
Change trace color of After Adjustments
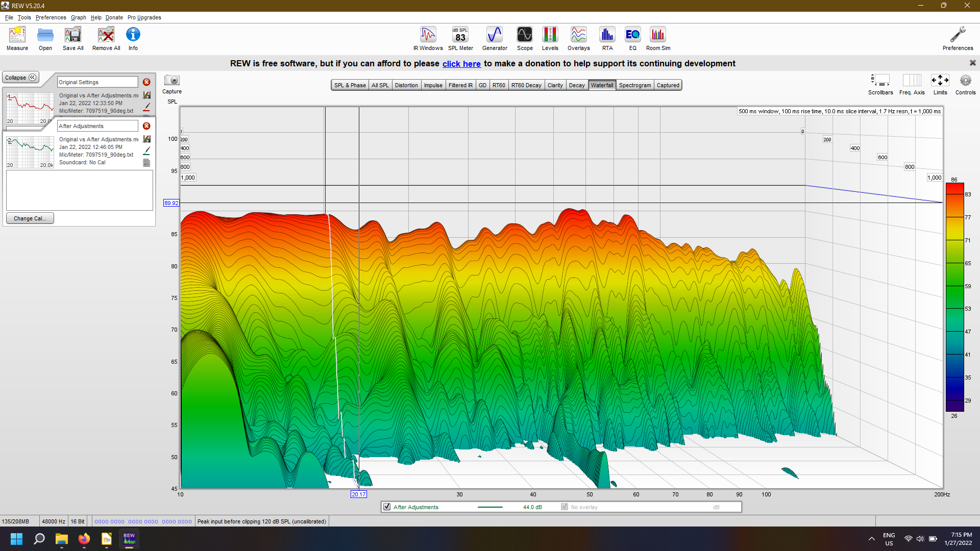click(x=147, y=151)
